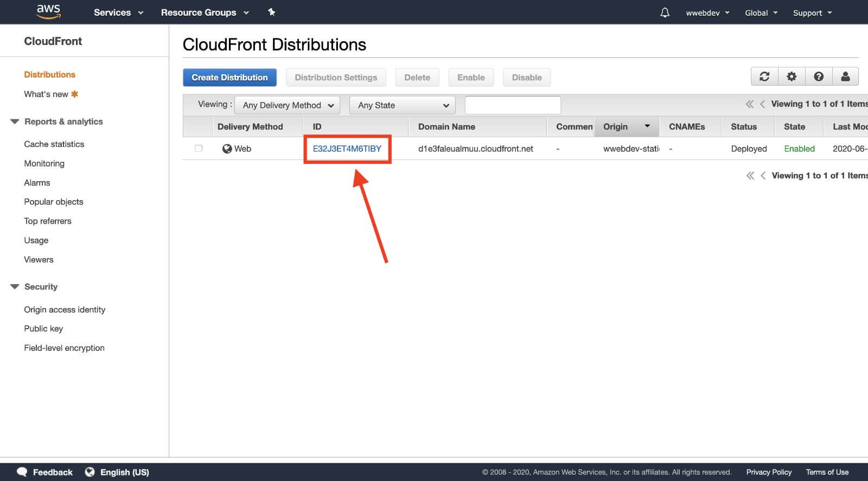868x481 pixels.
Task: Click the Delete button
Action: point(417,78)
